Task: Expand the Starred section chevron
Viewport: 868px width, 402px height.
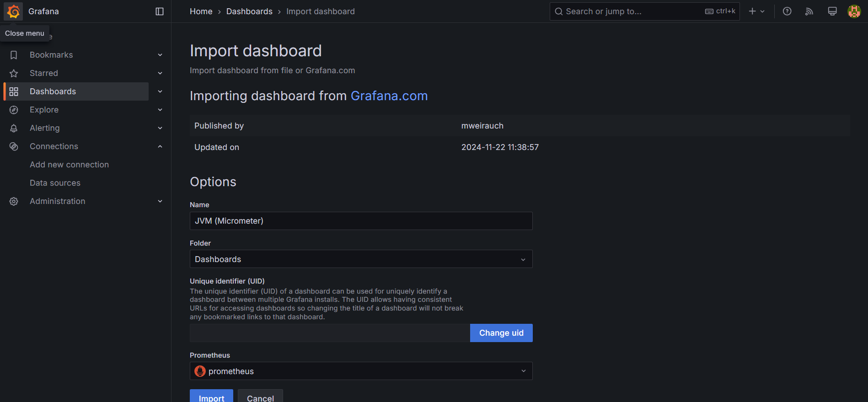Action: 160,73
